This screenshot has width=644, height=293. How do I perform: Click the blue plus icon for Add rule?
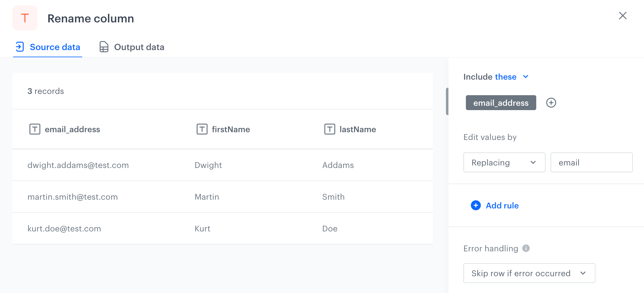pos(476,205)
